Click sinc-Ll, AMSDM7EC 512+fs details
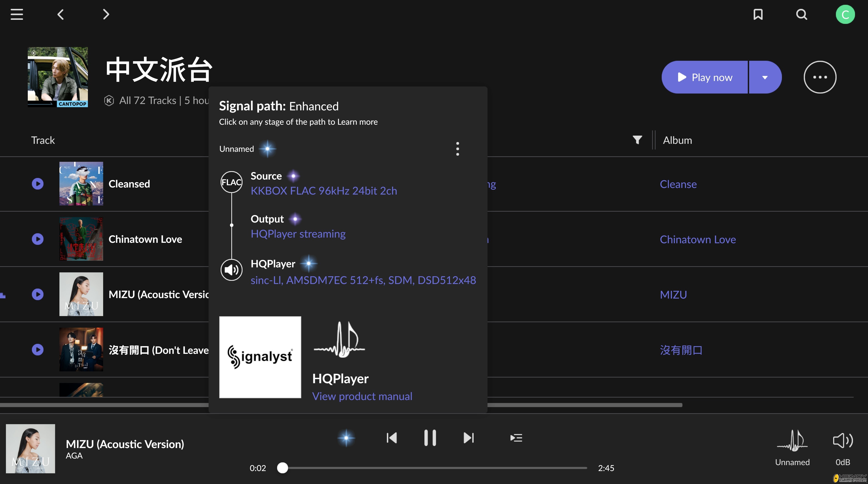 [x=363, y=280]
